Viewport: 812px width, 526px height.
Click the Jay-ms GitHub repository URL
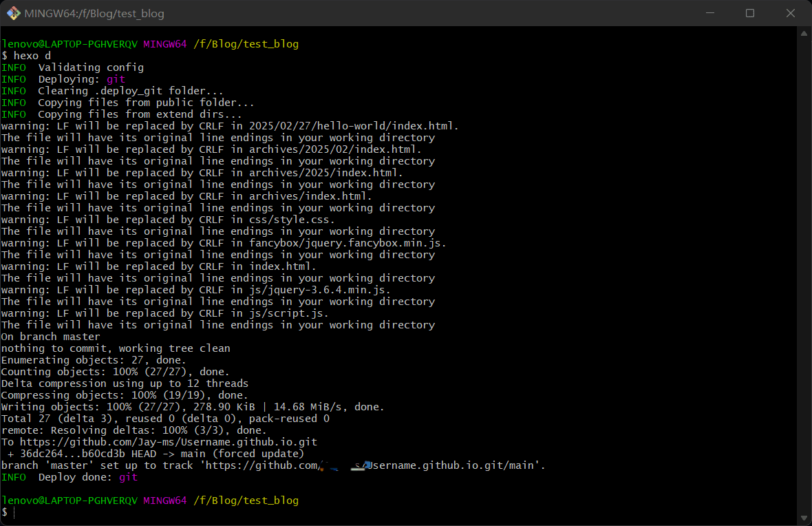(168, 442)
